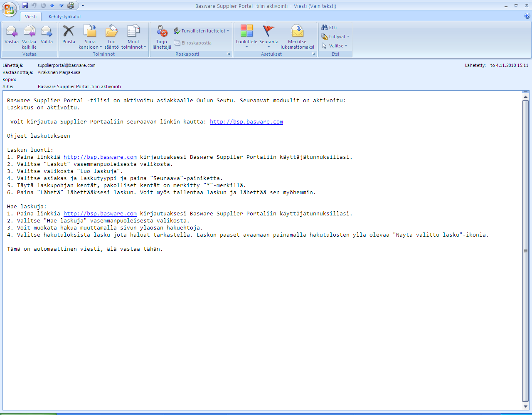
Task: Save the message with the floppy icon
Action: tap(25, 5)
